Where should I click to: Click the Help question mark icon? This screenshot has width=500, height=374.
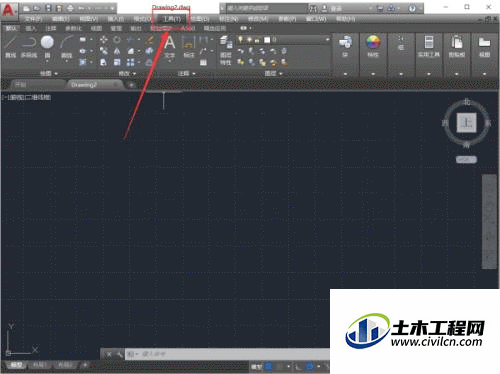(412, 8)
